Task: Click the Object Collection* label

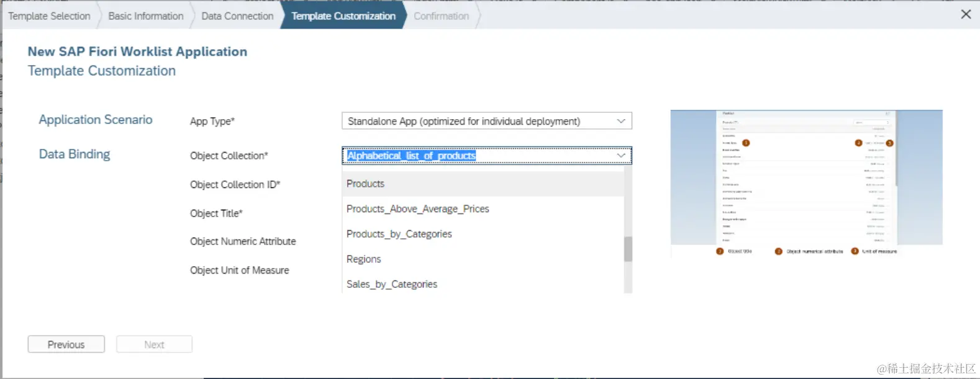Action: coord(229,156)
